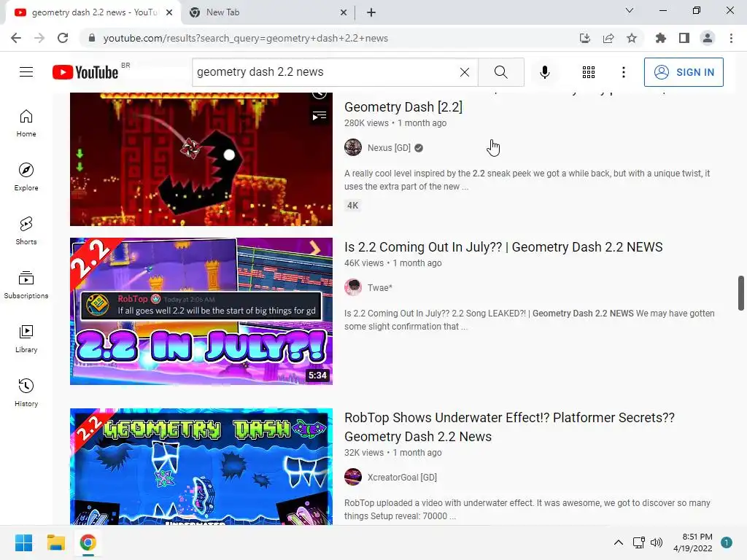Select the geometry dash 2.2 news tab
Viewport: 747px width, 560px height.
(x=94, y=12)
